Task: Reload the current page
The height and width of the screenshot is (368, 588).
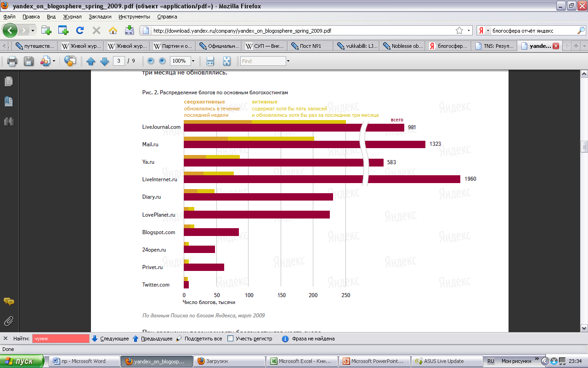Action: (79, 30)
